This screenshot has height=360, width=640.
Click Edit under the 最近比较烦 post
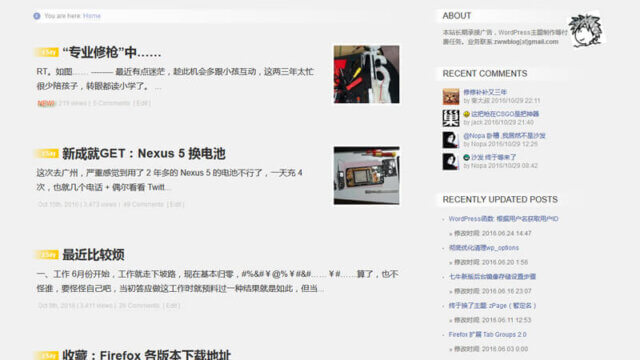[171, 305]
